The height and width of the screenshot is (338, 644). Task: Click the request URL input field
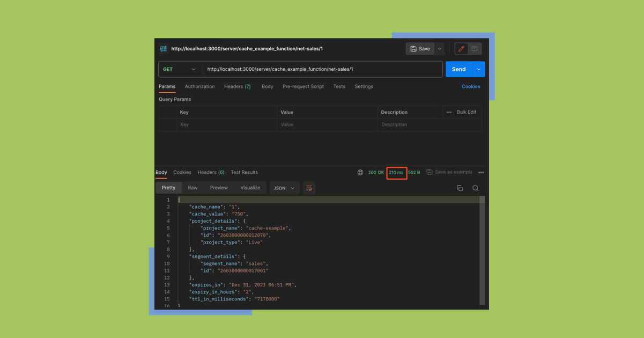322,69
